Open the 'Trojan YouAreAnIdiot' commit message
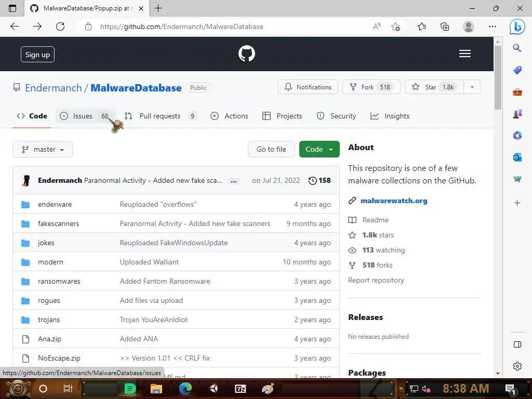This screenshot has width=532, height=399. click(154, 320)
